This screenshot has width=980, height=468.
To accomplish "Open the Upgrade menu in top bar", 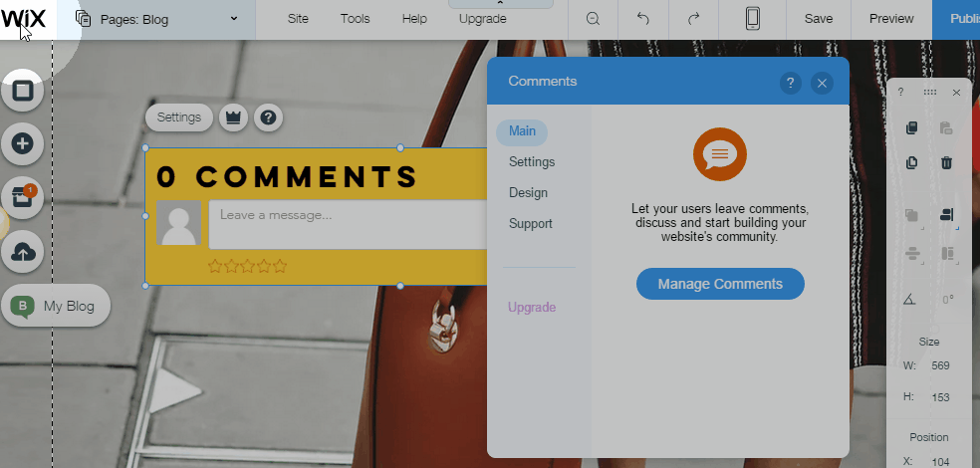I will [482, 19].
